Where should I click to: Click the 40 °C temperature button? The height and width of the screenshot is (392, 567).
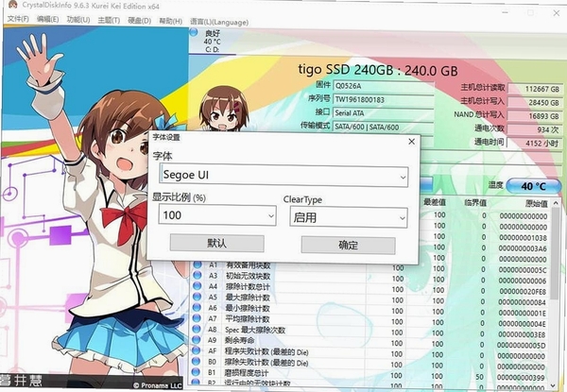click(533, 186)
